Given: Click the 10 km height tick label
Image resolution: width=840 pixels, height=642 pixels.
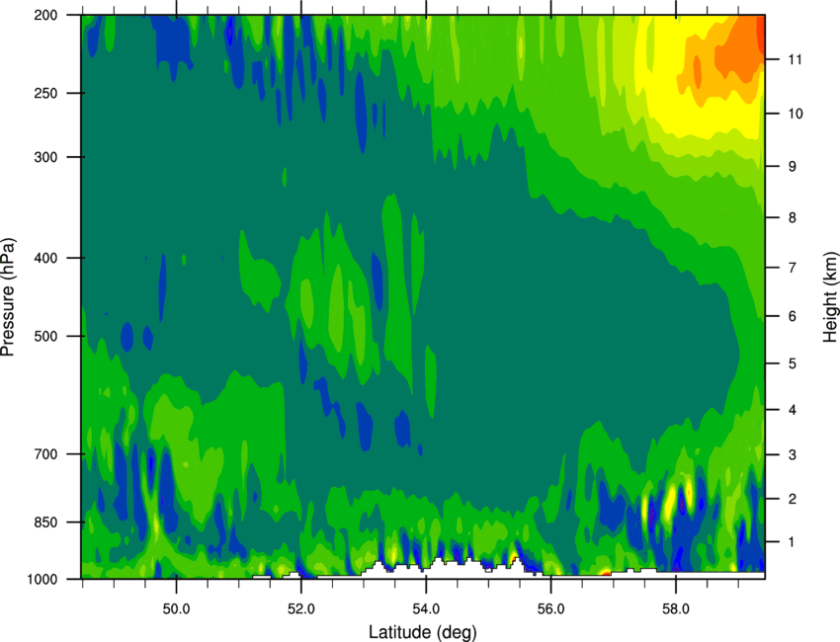Looking at the screenshot, I should pyautogui.click(x=795, y=114).
